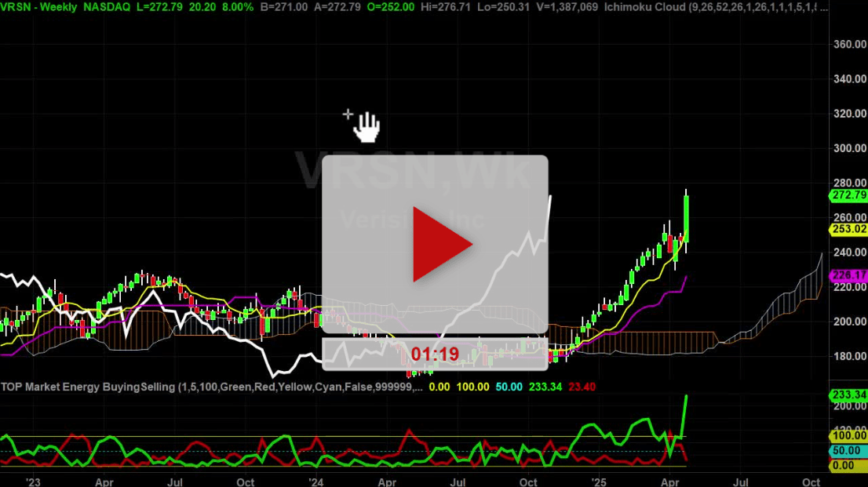Image resolution: width=868 pixels, height=487 pixels.
Task: Click the 8.00% percent change readout
Action: pyautogui.click(x=238, y=7)
